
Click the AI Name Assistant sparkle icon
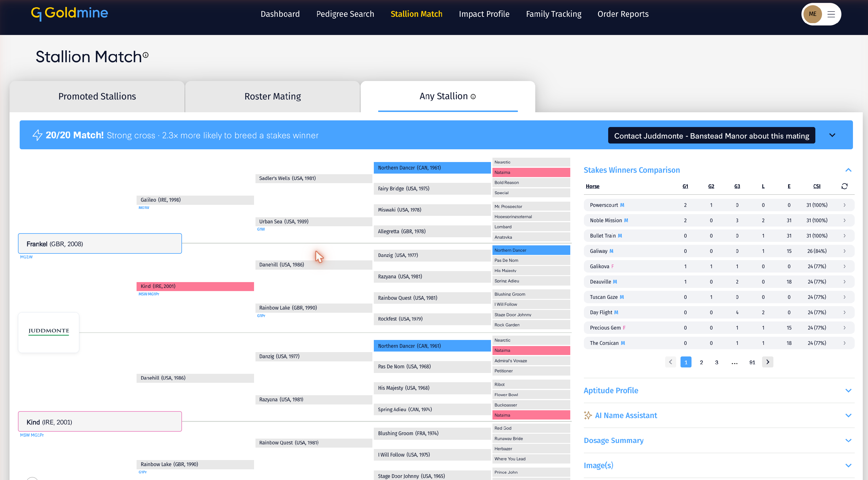coord(588,415)
